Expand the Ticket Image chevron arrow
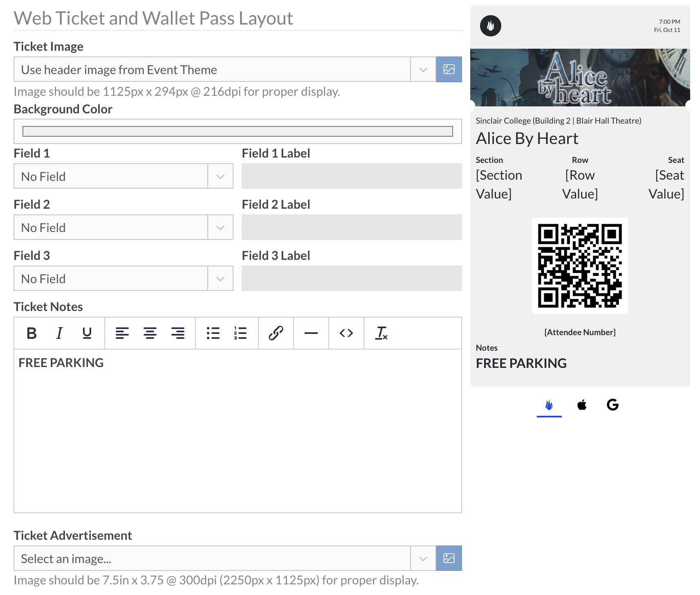 423,70
